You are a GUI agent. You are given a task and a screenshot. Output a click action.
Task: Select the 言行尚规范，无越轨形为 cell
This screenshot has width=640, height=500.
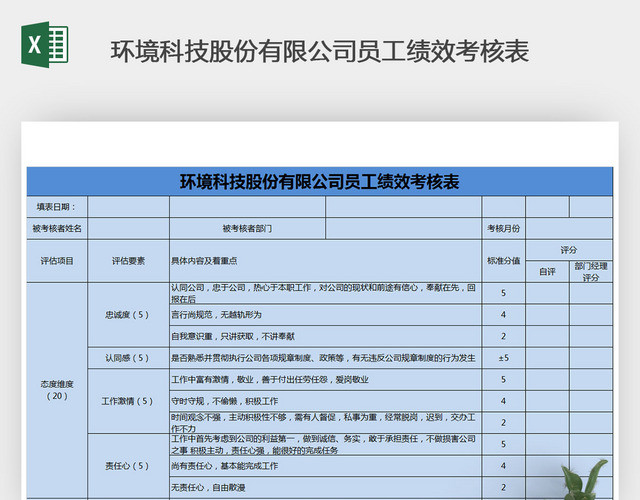(x=326, y=315)
